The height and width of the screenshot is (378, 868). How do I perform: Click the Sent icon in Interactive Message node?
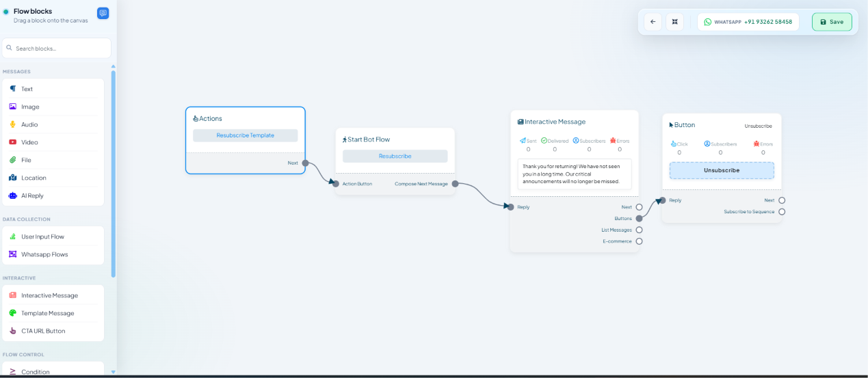pyautogui.click(x=523, y=141)
